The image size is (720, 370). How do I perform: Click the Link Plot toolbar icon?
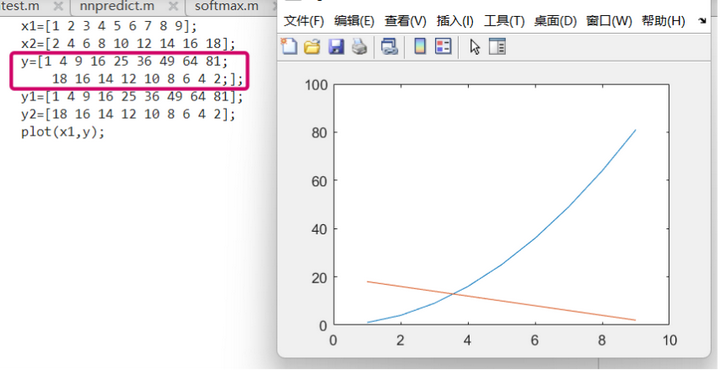[389, 46]
